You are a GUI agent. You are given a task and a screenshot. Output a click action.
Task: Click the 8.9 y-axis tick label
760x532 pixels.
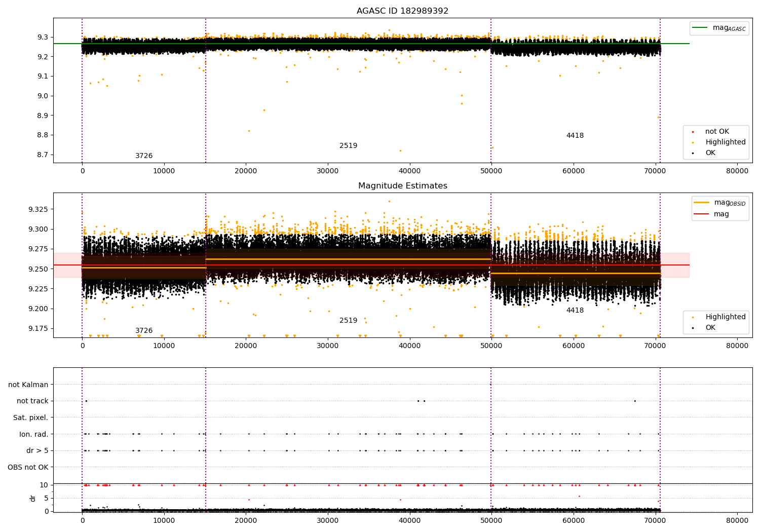tap(43, 116)
